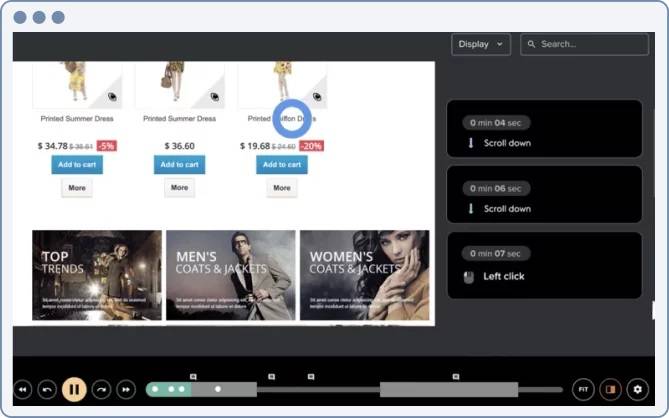Viewport: 669px width, 418px height.
Task: Click the green played section of timeline
Action: (x=168, y=389)
